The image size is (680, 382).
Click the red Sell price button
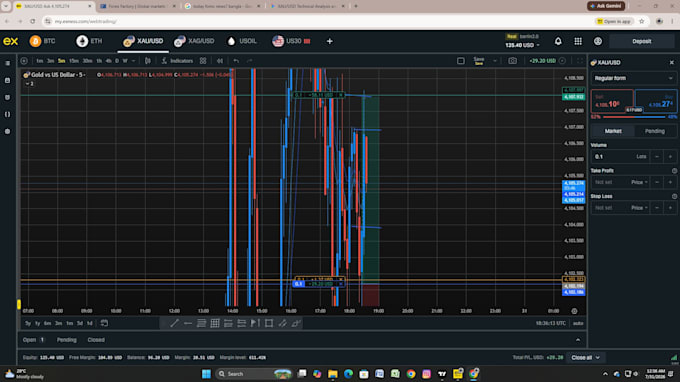click(x=612, y=101)
